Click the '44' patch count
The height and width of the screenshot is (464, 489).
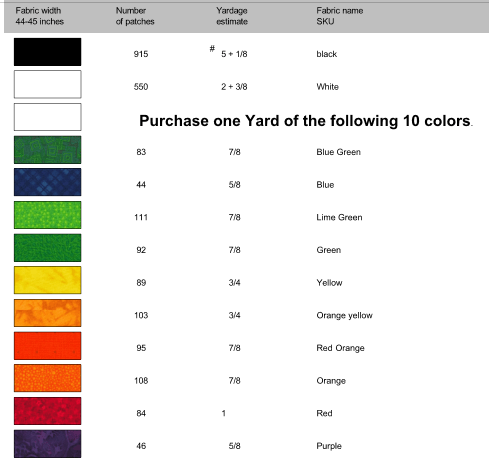[141, 185]
